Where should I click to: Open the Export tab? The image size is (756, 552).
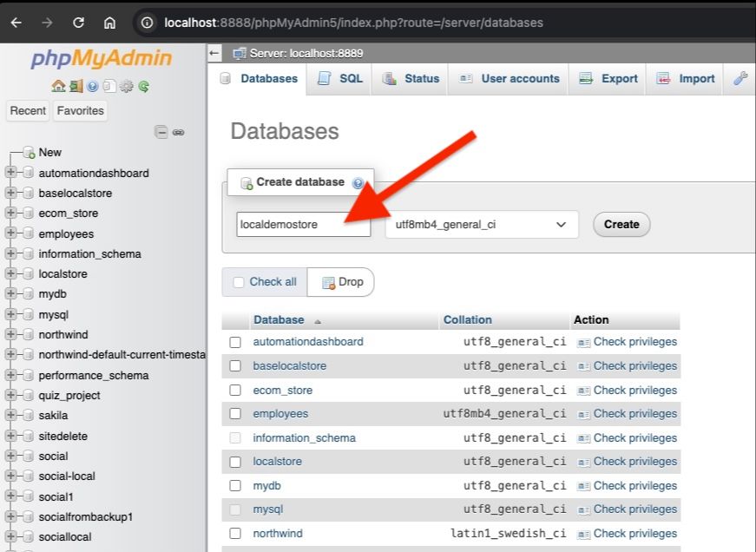pyautogui.click(x=608, y=79)
